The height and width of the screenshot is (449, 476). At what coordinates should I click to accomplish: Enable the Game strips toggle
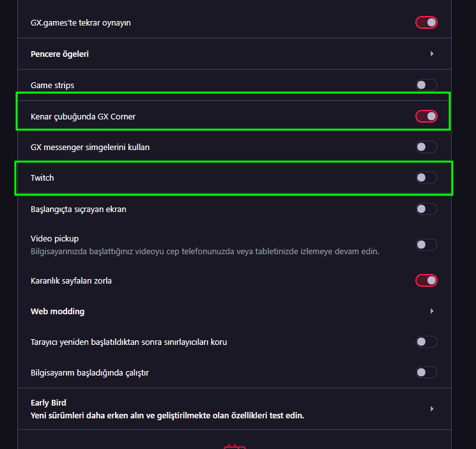pos(426,85)
